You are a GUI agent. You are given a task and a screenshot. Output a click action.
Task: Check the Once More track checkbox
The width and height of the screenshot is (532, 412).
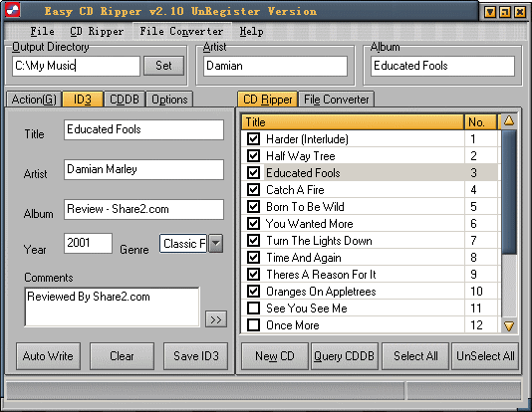(x=253, y=325)
